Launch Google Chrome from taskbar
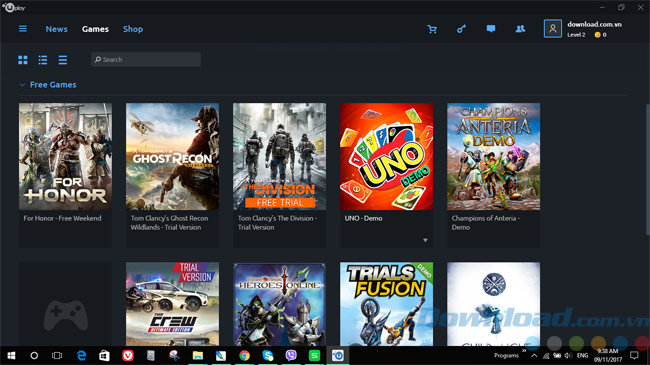The height and width of the screenshot is (365, 650). [x=245, y=355]
